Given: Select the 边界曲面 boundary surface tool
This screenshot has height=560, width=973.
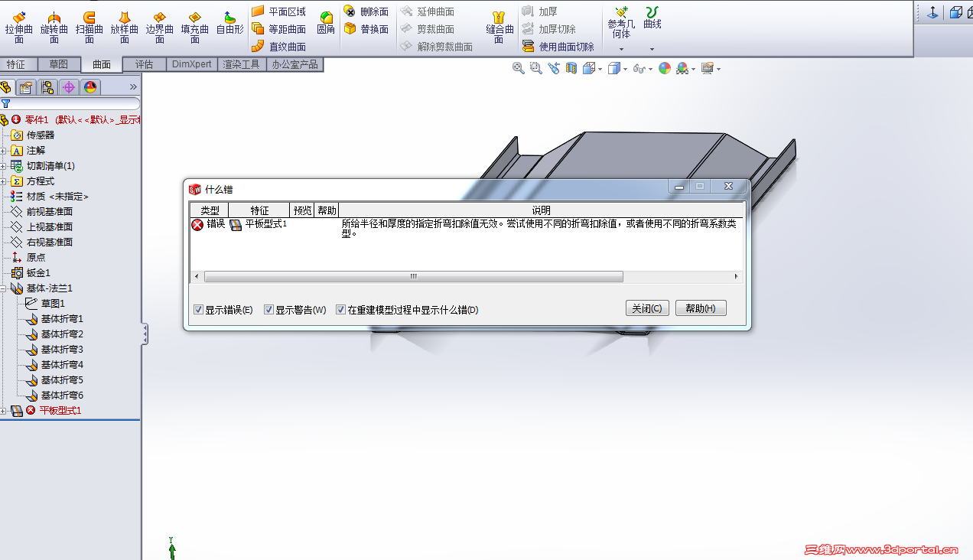Looking at the screenshot, I should coord(160,28).
